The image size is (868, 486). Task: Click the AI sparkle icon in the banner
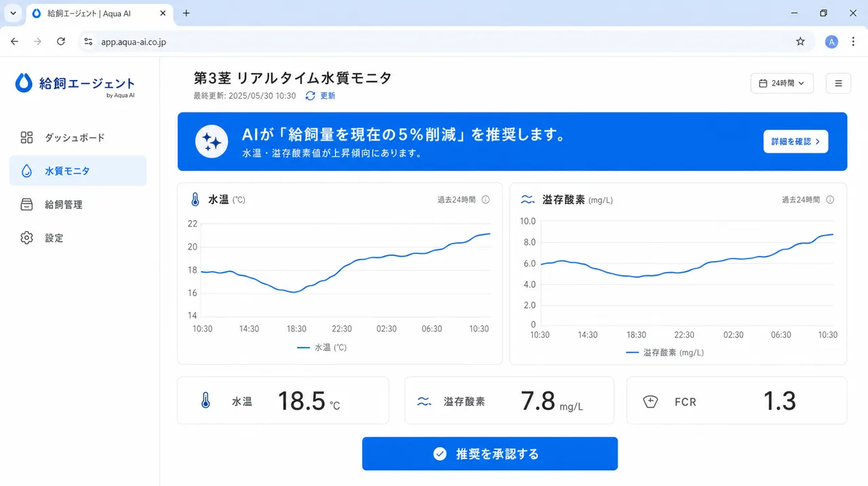click(212, 141)
